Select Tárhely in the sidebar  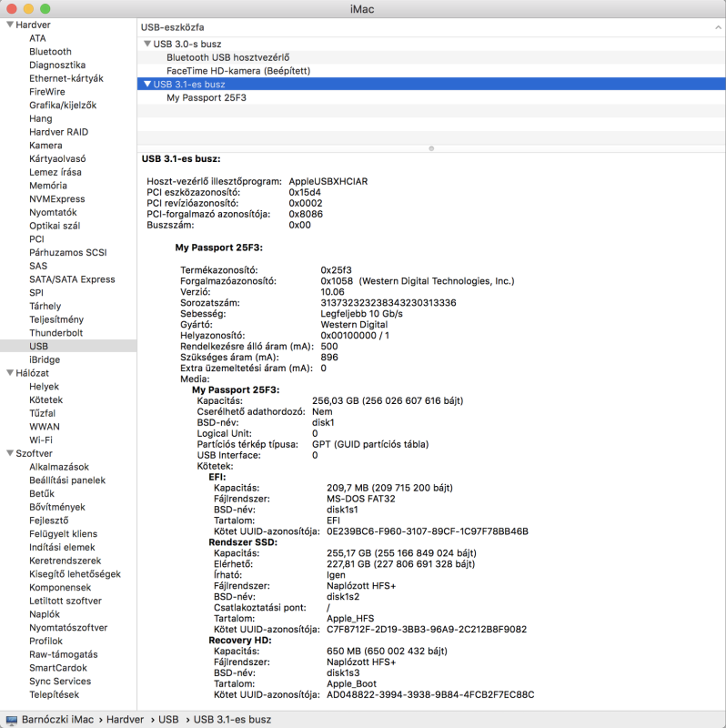point(45,307)
